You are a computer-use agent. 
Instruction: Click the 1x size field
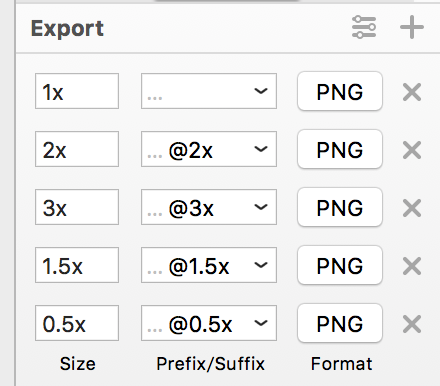[x=77, y=91]
